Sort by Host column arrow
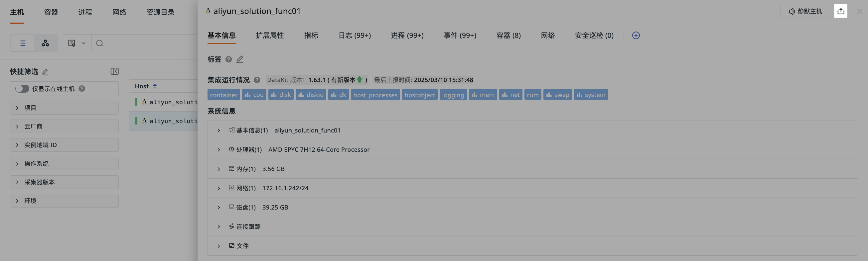The image size is (868, 261). click(155, 86)
